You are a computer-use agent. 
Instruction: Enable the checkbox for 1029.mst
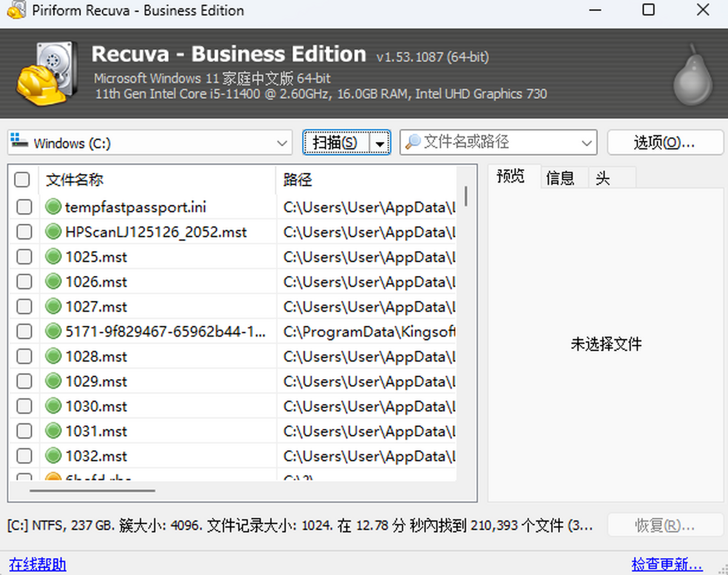(x=24, y=382)
